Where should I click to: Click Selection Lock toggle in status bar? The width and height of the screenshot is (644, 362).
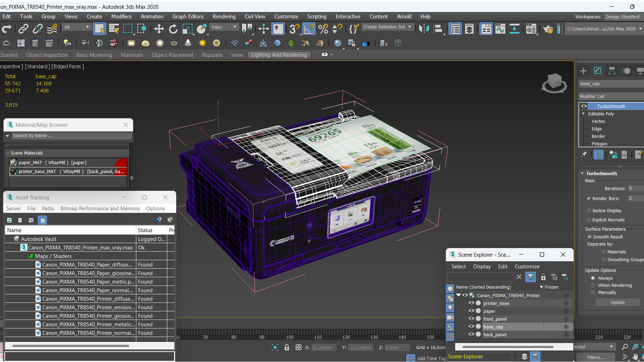pyautogui.click(x=286, y=348)
